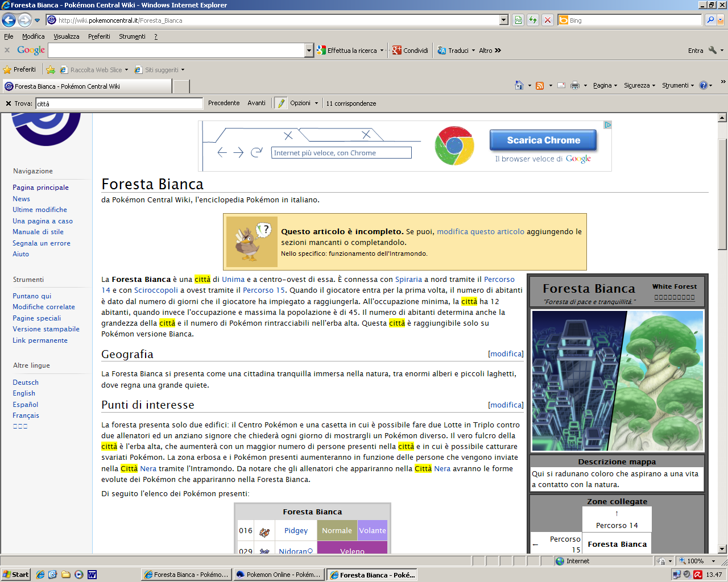The image size is (728, 582).
Task: Click the Normale type cell
Action: (337, 531)
